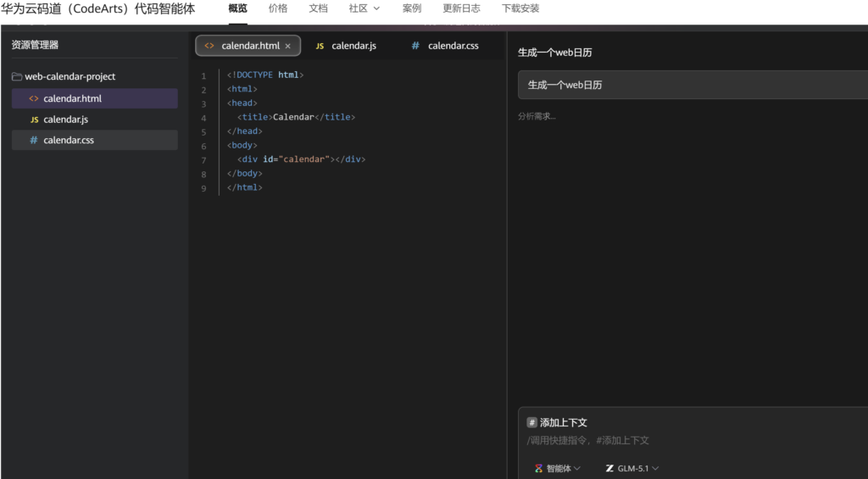Click the JS icon on calendar.js tab
Viewport: 868px width, 479px height.
pyautogui.click(x=320, y=46)
